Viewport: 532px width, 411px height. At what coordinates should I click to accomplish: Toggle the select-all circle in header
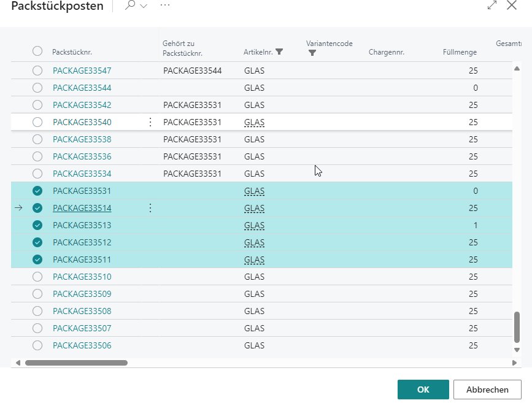click(x=37, y=52)
